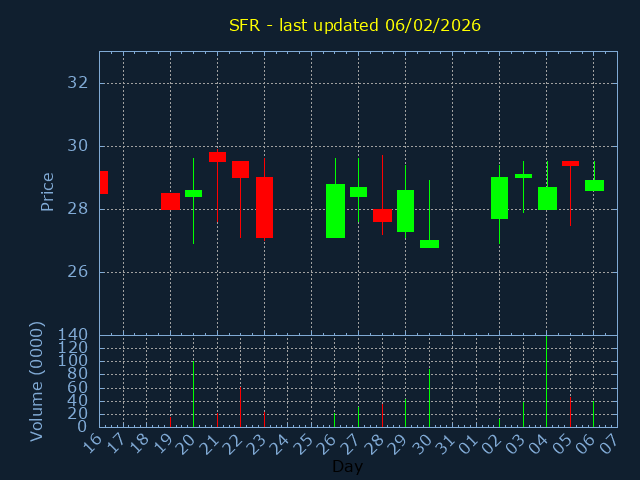
Task: Click the tallest green volume bar on day 04
Action: (546, 381)
